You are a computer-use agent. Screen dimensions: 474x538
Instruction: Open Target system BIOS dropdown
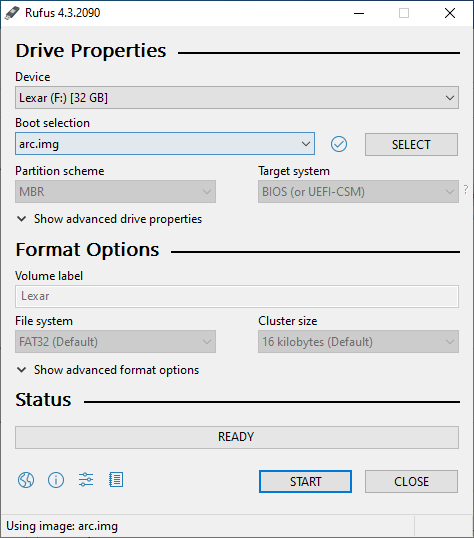(x=358, y=191)
